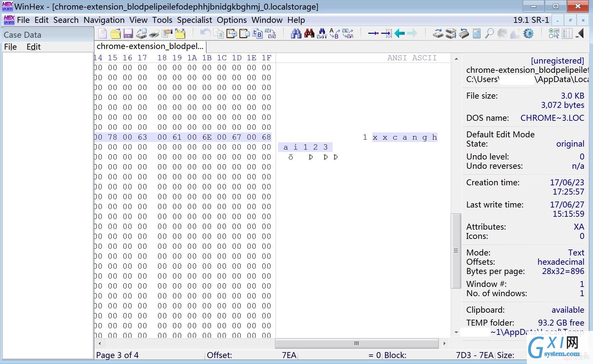Open the Search menu

tap(66, 20)
